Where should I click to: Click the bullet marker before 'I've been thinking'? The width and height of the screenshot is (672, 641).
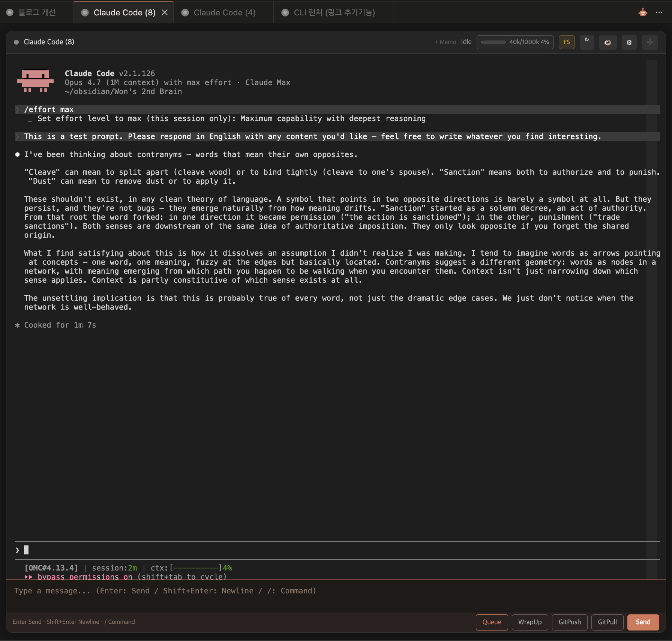tap(17, 154)
